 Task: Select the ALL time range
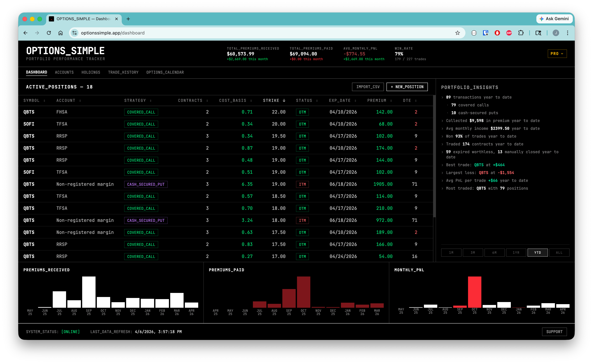click(x=559, y=253)
